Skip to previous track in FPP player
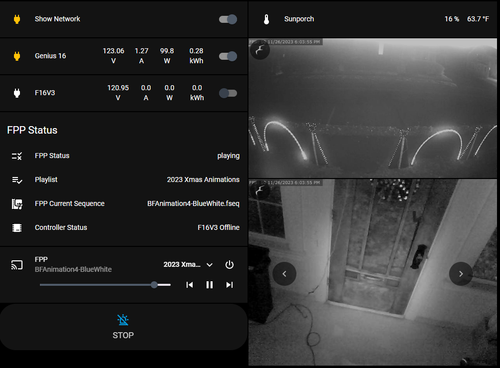 (189, 285)
